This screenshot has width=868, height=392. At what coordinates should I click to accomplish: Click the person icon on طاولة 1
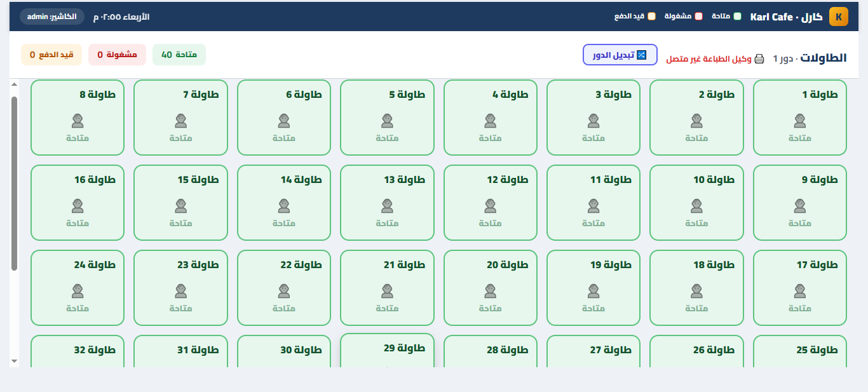click(800, 121)
